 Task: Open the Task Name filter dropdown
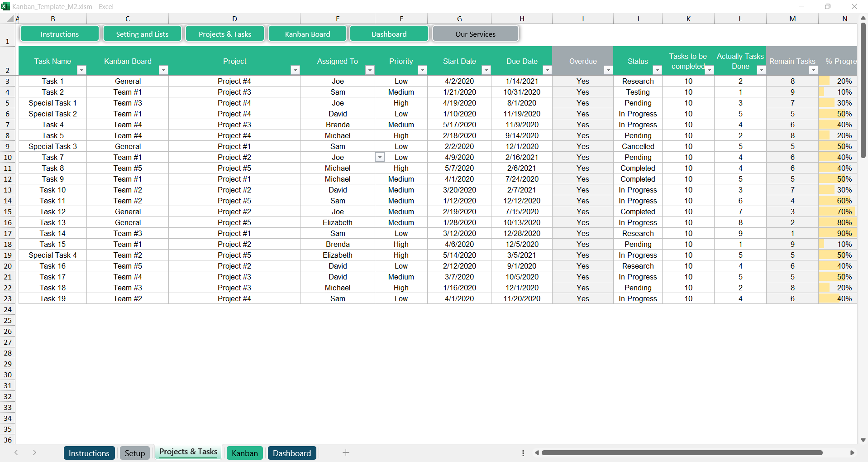82,70
